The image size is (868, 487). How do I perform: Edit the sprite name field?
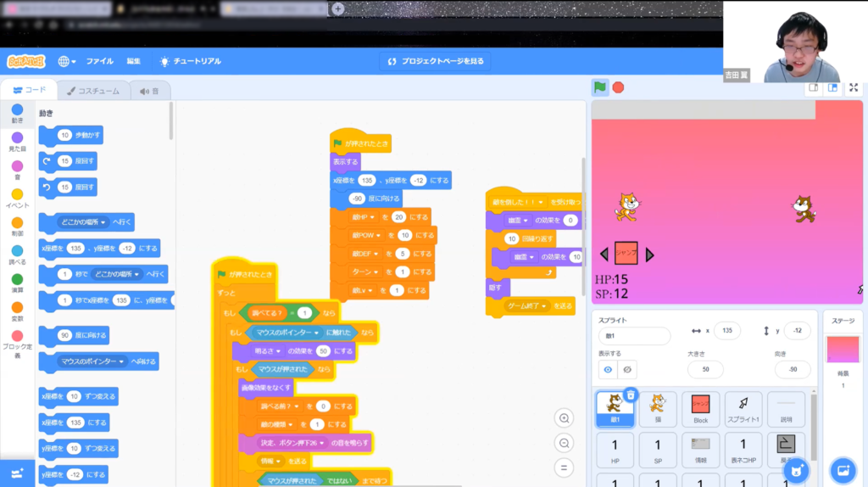point(634,336)
